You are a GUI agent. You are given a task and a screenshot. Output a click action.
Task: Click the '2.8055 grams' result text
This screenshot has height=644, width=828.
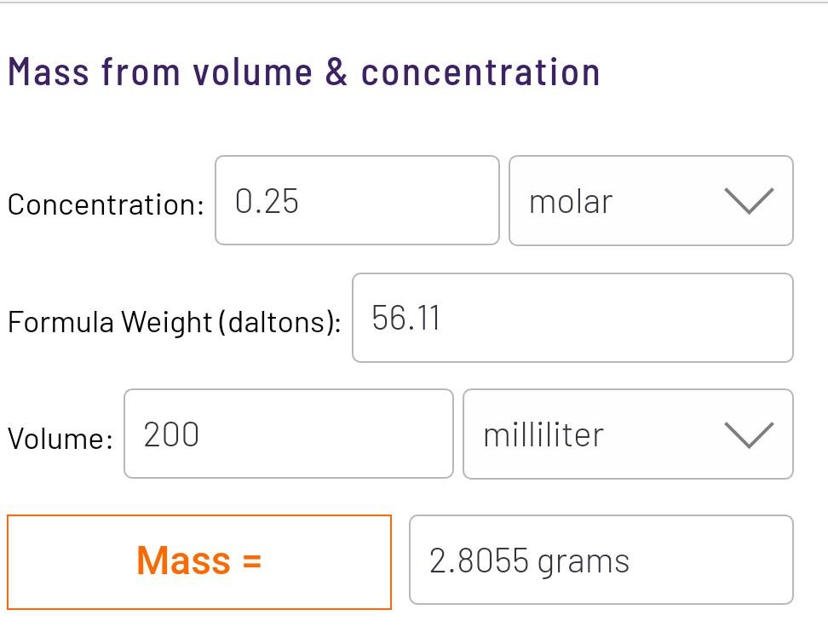coord(529,561)
